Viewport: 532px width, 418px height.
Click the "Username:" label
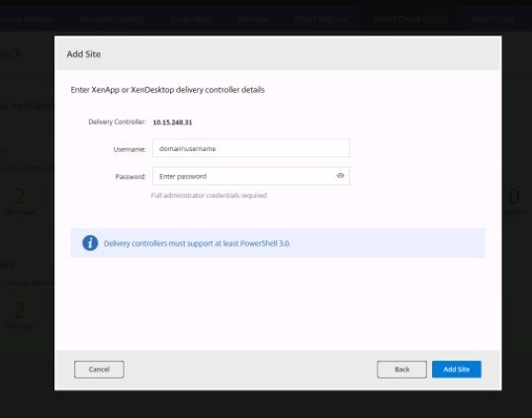click(x=130, y=149)
